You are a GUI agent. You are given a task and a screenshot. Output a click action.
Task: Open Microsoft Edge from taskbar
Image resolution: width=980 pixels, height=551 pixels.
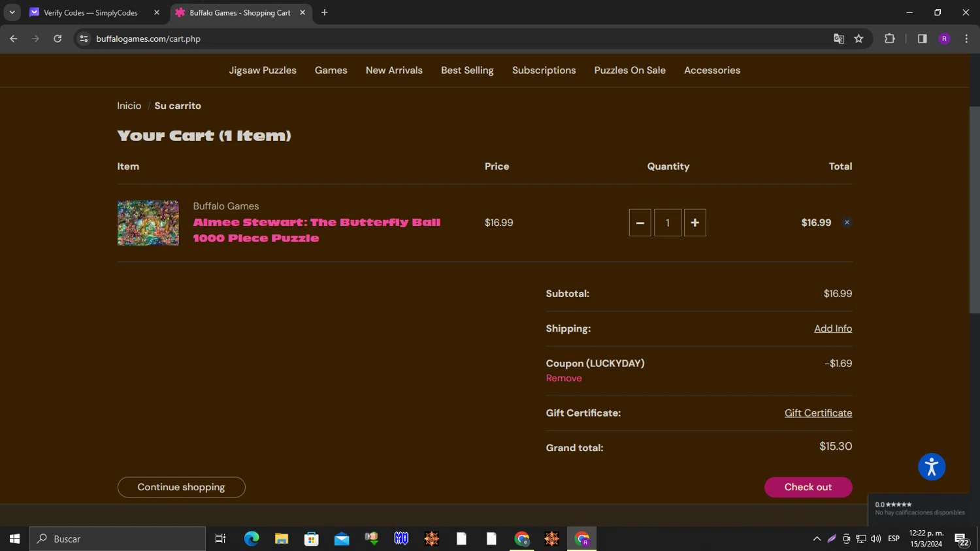pyautogui.click(x=252, y=539)
